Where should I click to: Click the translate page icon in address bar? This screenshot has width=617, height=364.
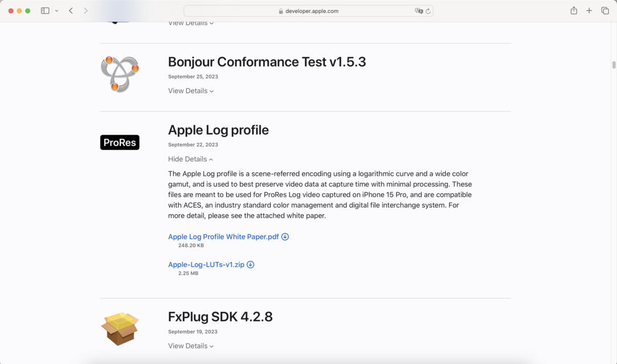[419, 11]
